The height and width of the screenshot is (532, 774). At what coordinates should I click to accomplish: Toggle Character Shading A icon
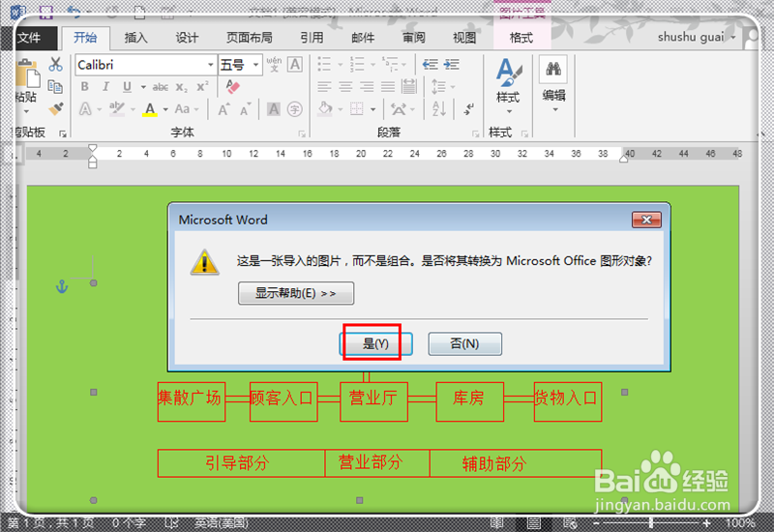point(274,109)
